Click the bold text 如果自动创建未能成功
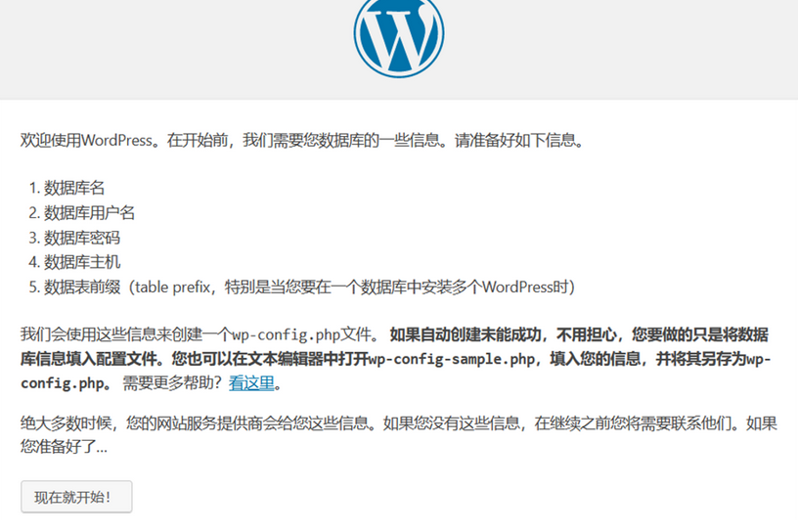798x532 pixels. click(465, 335)
